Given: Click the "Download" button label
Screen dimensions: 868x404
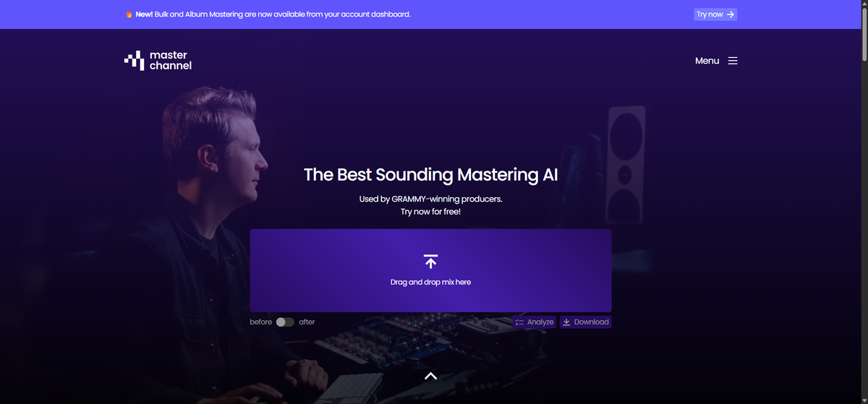Looking at the screenshot, I should [591, 322].
